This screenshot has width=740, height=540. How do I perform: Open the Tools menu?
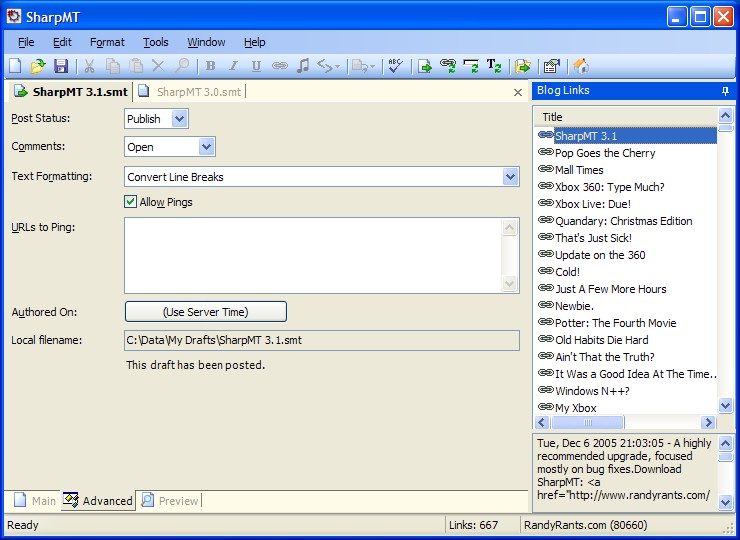pyautogui.click(x=156, y=42)
